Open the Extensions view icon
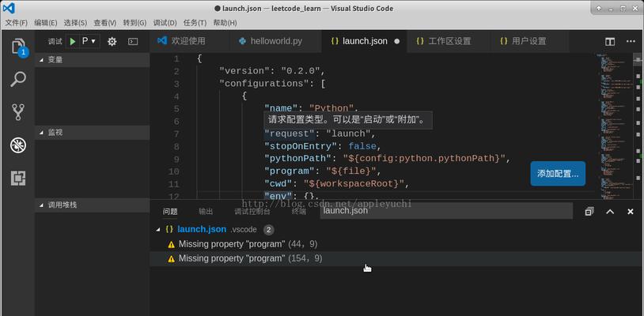644x316 pixels. click(x=18, y=178)
